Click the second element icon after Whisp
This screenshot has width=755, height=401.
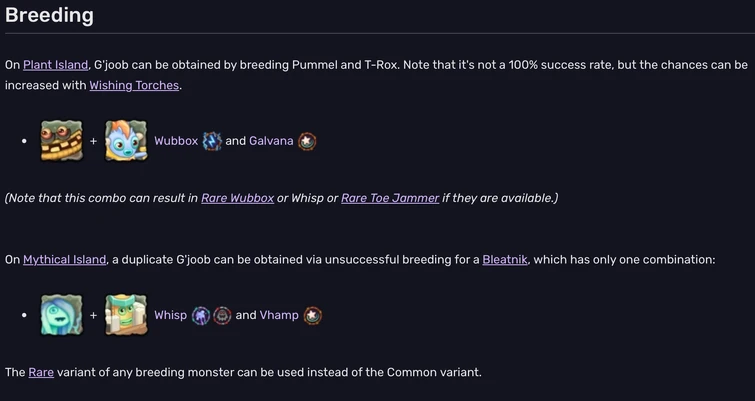(222, 315)
